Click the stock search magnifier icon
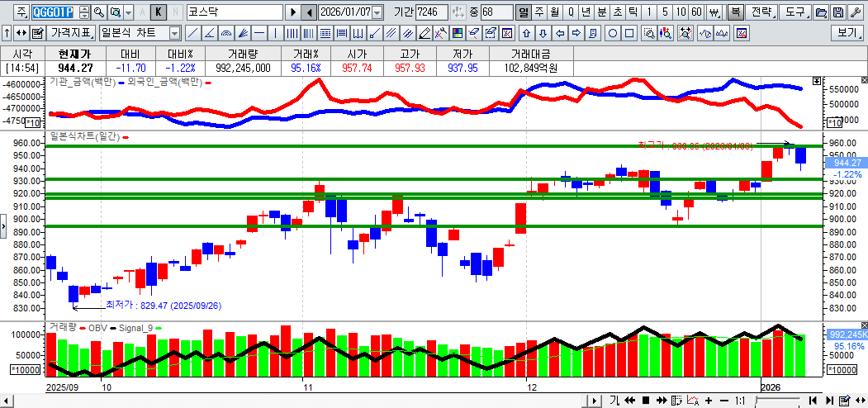The height and width of the screenshot is (408, 868). click(98, 12)
